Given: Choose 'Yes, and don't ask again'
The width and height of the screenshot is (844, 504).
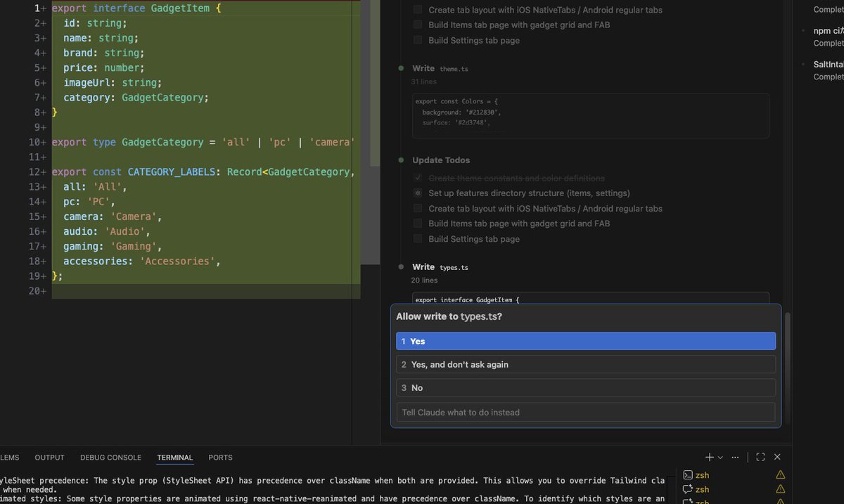Looking at the screenshot, I should (x=586, y=364).
